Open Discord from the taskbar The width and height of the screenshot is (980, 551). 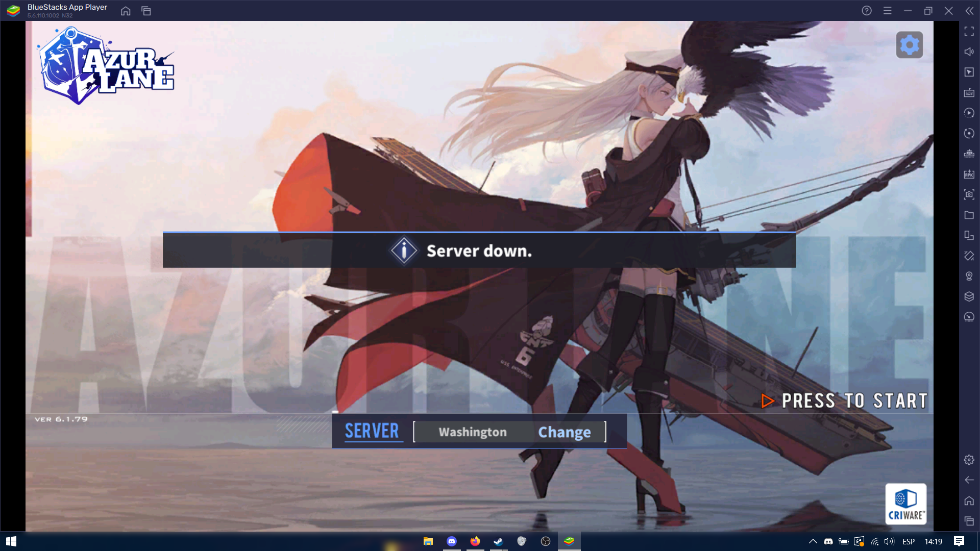pos(452,541)
